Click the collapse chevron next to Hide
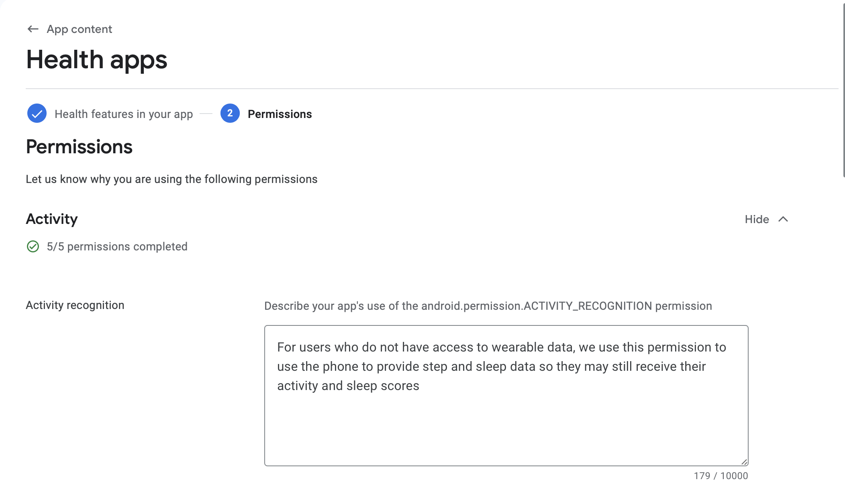Image resolution: width=845 pixels, height=504 pixels. tap(783, 219)
